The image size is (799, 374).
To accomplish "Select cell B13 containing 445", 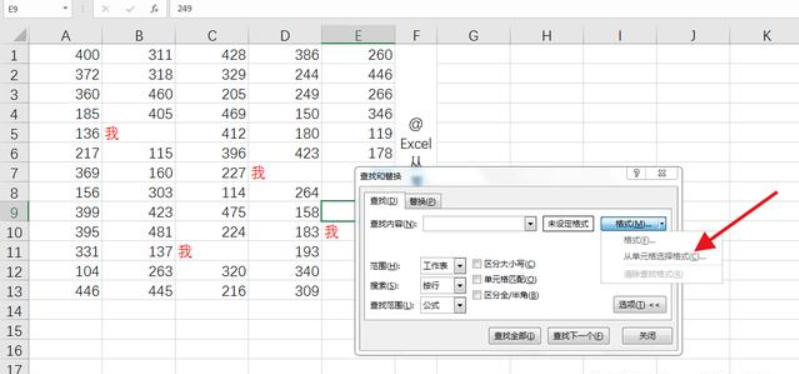I will [139, 291].
